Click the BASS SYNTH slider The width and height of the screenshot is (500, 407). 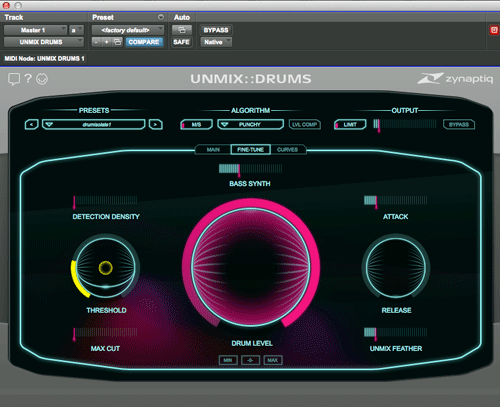tap(250, 169)
